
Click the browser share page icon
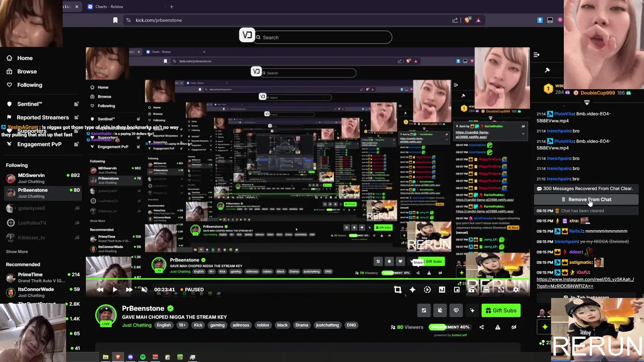click(455, 20)
